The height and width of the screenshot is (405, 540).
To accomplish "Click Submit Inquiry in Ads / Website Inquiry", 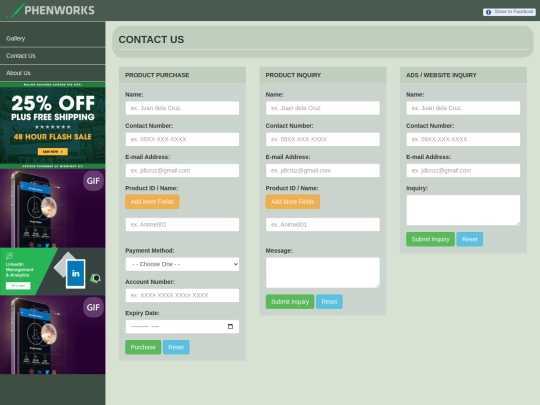I will pos(430,239).
